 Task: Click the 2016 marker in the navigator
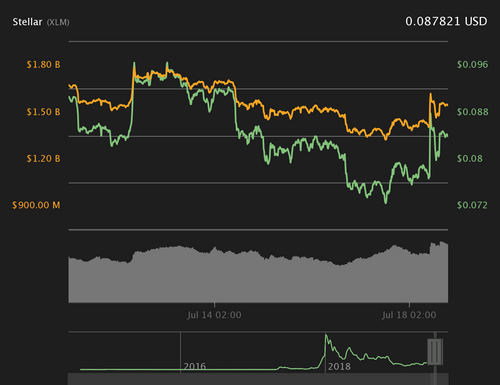click(x=195, y=367)
